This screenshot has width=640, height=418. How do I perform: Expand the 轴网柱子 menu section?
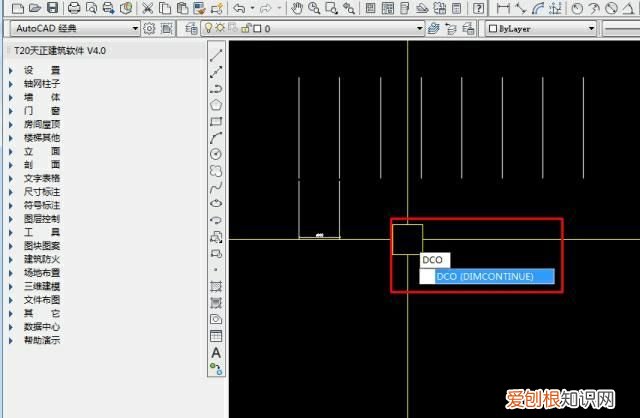tap(41, 84)
